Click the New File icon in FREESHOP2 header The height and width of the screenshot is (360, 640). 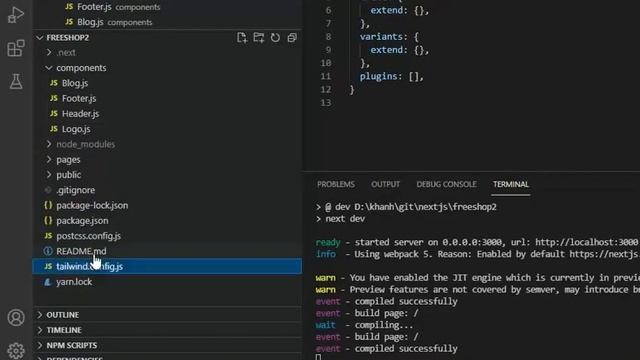click(242, 38)
